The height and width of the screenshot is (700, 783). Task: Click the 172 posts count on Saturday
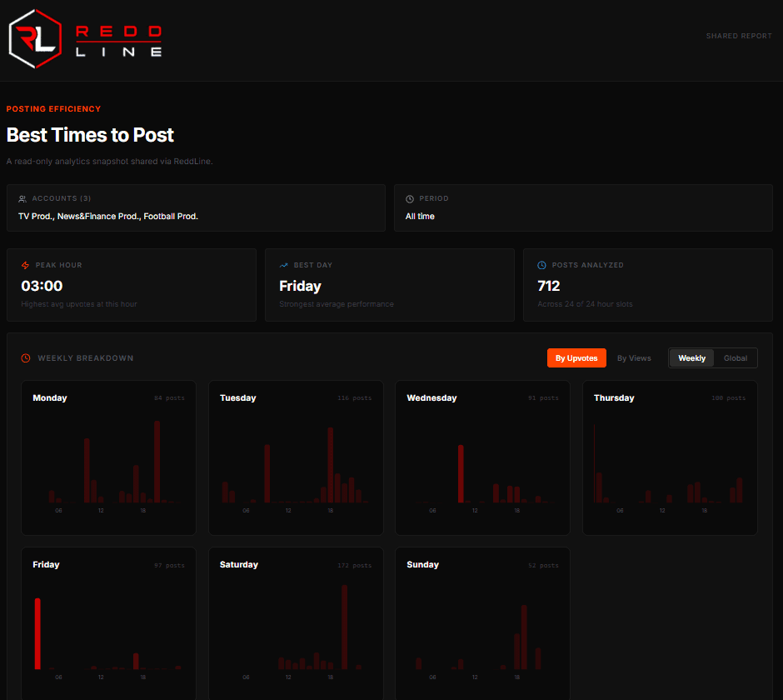tap(355, 566)
